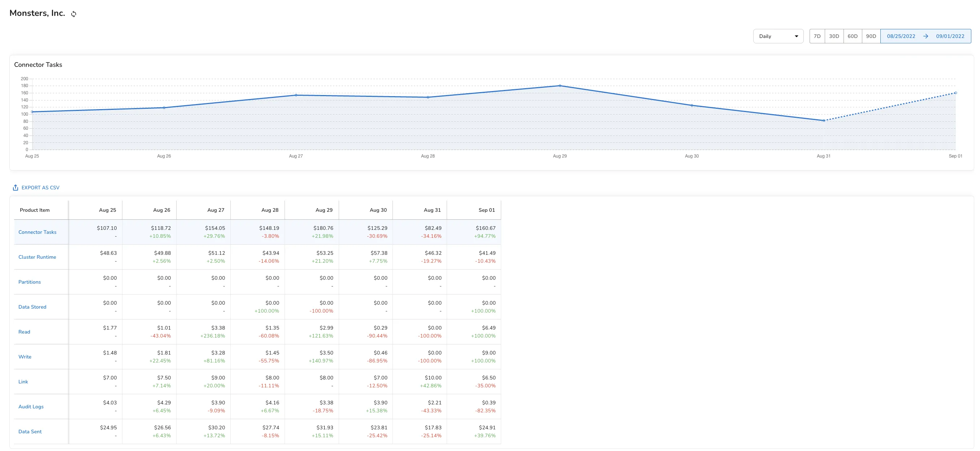The image size is (980, 451).
Task: Open the Read product item
Action: click(x=24, y=332)
